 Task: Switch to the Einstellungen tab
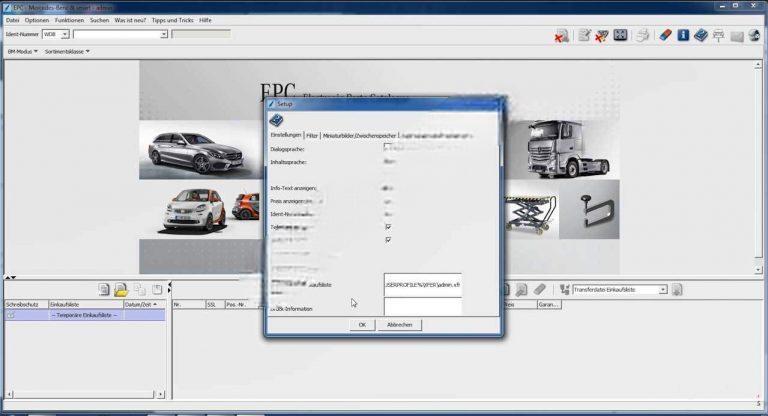pyautogui.click(x=286, y=135)
